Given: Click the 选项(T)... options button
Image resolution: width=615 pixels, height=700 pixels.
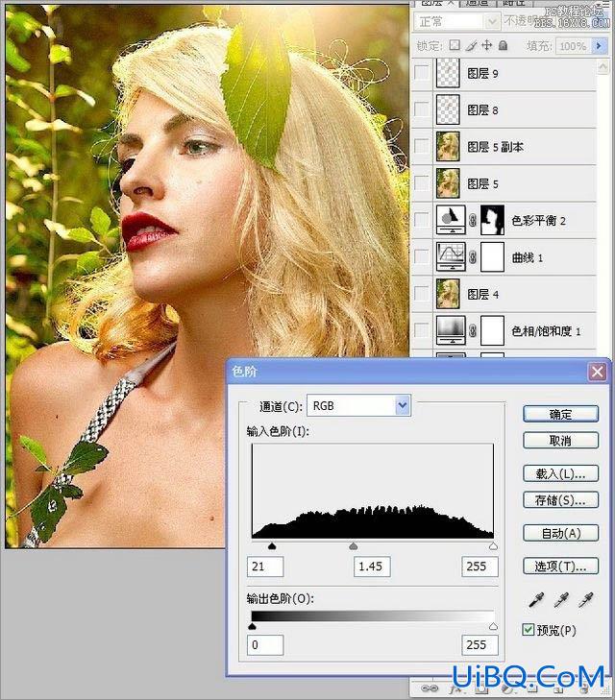Looking at the screenshot, I should 560,567.
